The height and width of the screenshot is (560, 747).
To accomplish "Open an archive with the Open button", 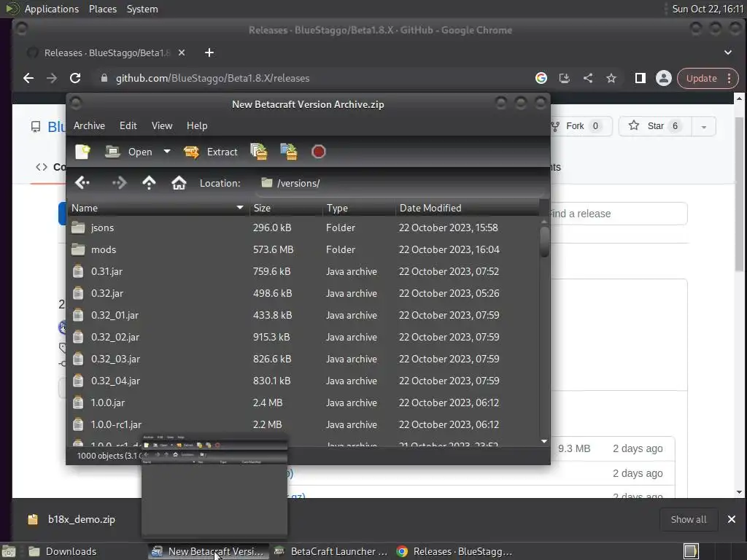I will [x=128, y=152].
